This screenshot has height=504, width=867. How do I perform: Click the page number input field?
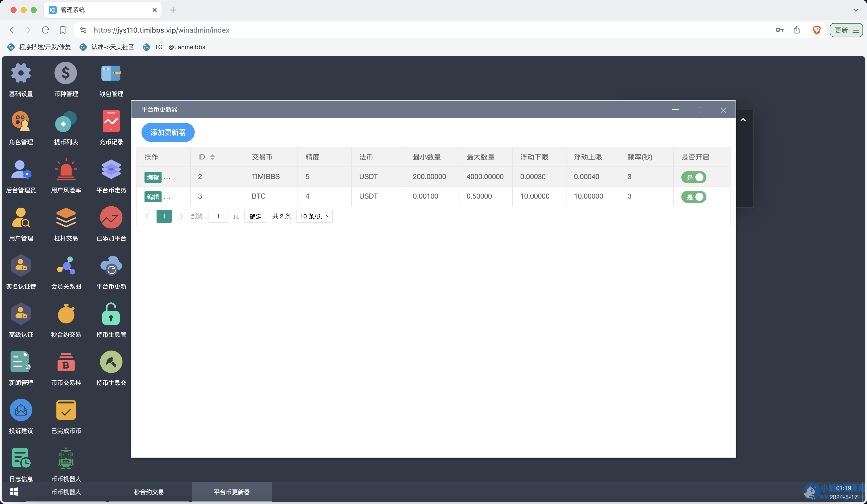[218, 216]
